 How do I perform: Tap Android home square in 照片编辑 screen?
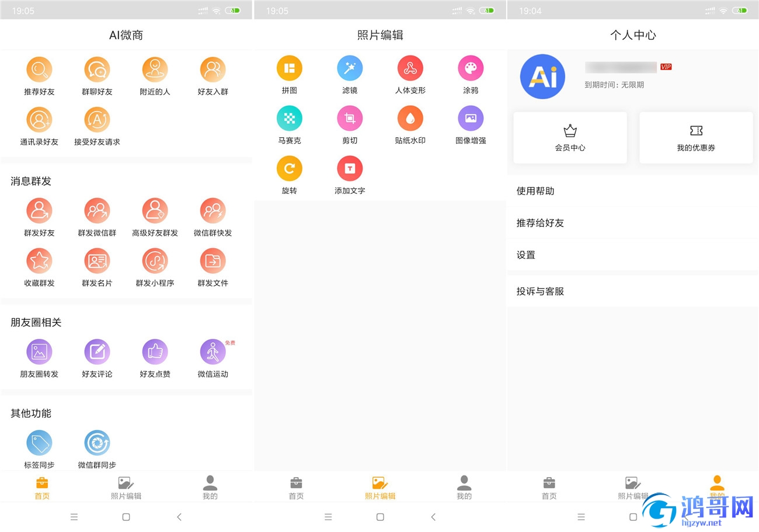(380, 517)
